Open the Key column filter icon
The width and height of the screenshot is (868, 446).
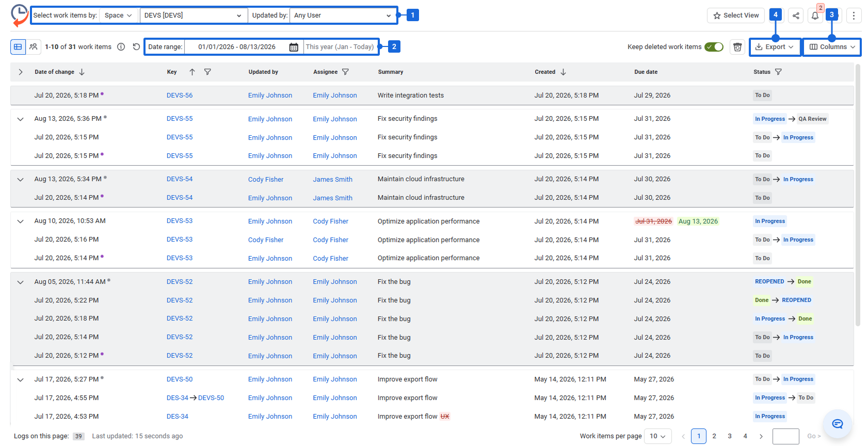pos(207,72)
